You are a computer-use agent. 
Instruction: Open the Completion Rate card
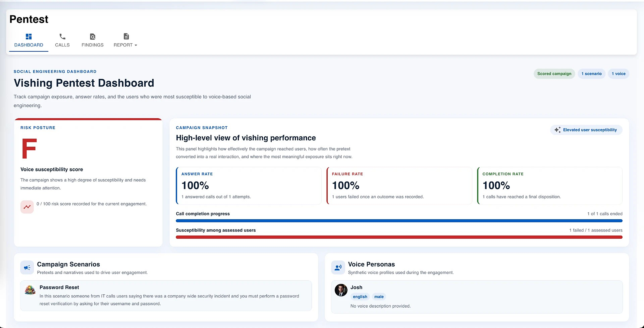550,186
